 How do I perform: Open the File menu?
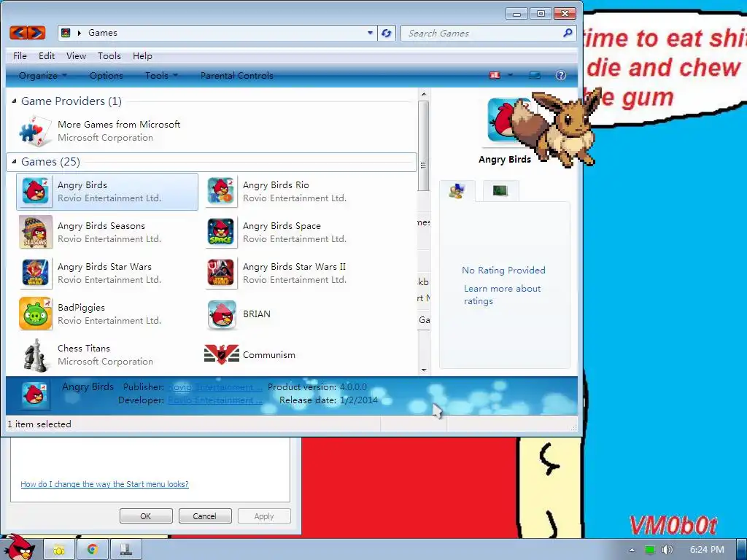[20, 55]
